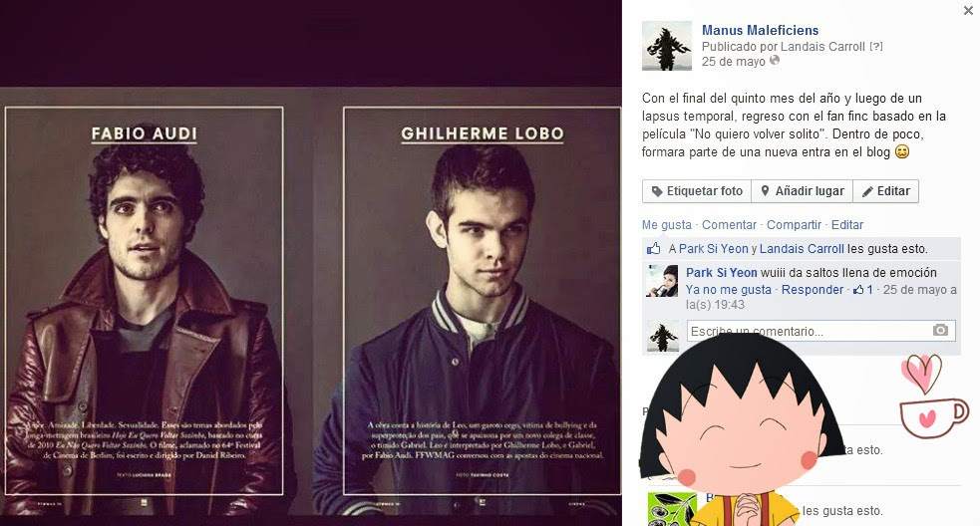Click Ya no me gusta on the comment

tap(728, 290)
